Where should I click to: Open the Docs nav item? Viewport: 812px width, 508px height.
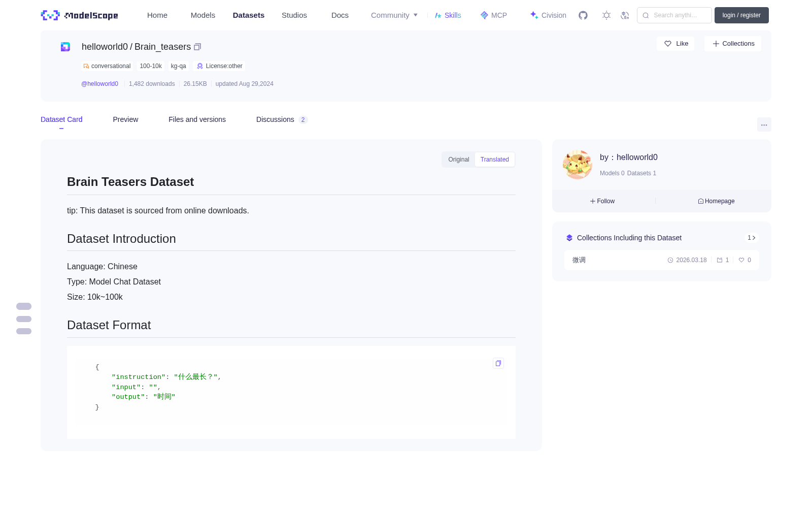point(340,15)
